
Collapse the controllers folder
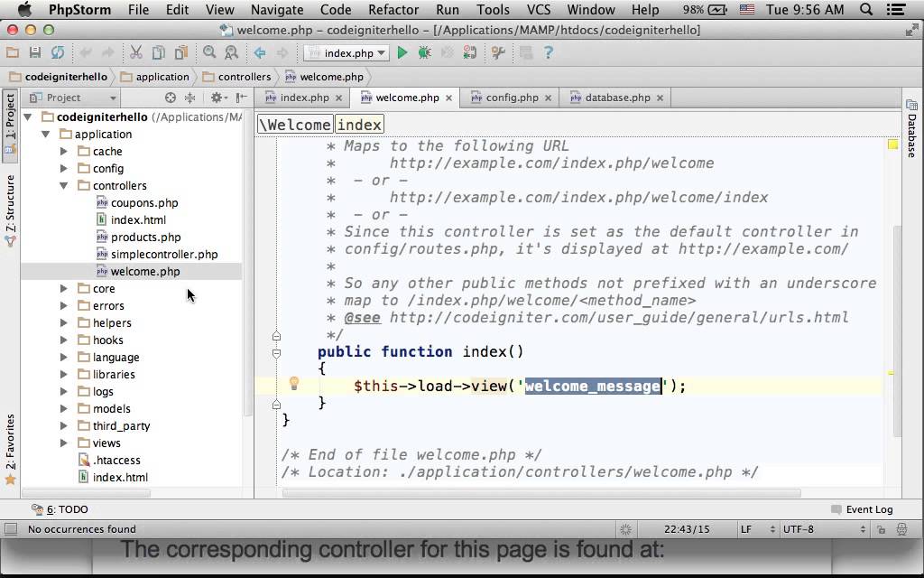64,186
